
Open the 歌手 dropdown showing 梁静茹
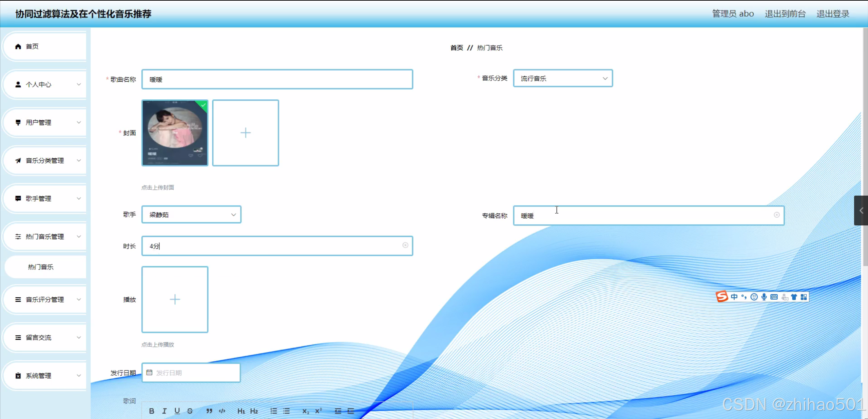[191, 215]
